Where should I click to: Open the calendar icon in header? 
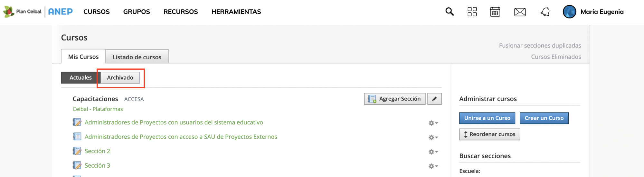pyautogui.click(x=495, y=12)
